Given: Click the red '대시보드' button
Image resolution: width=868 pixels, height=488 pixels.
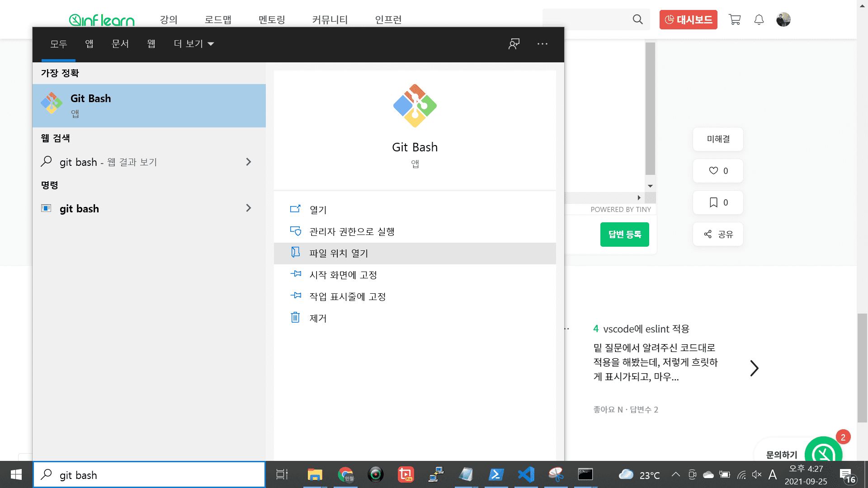Looking at the screenshot, I should click(688, 19).
